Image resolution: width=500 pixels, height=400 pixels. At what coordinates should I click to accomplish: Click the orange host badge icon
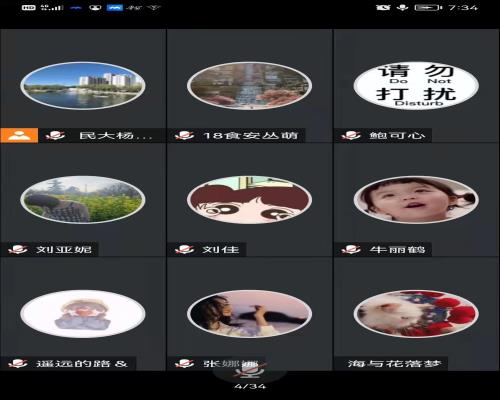pos(19,135)
